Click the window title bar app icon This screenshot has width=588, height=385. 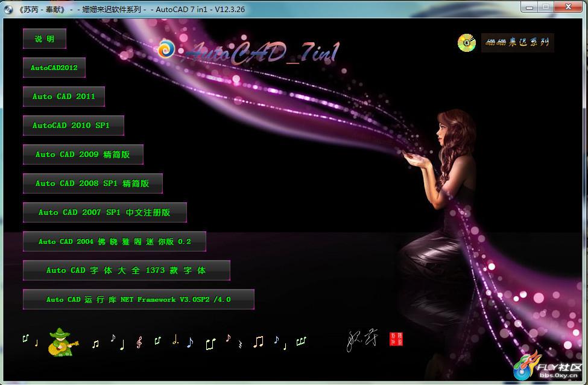[8, 10]
